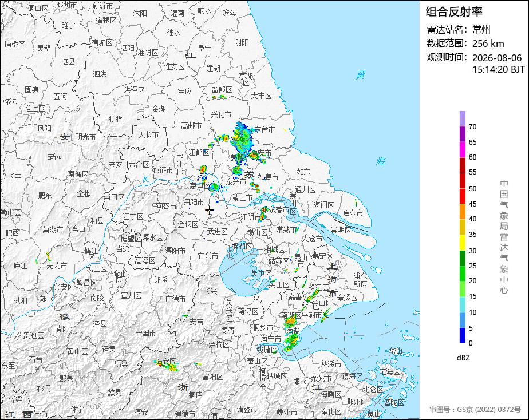Click the 兴化市 map label

[221, 114]
